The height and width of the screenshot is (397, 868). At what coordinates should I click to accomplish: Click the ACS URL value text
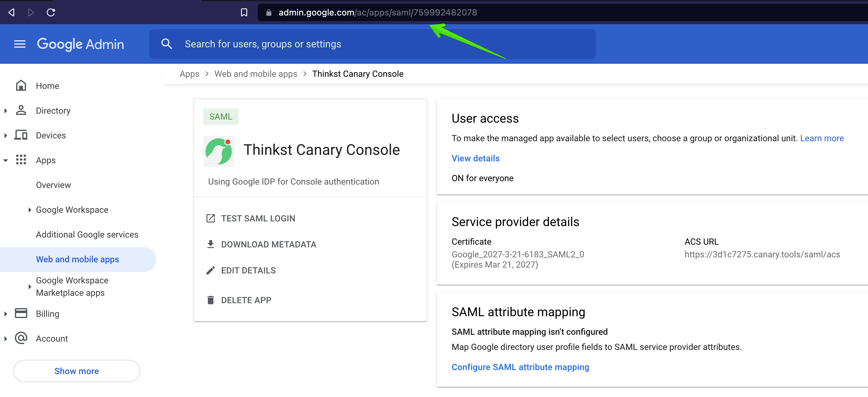click(762, 255)
